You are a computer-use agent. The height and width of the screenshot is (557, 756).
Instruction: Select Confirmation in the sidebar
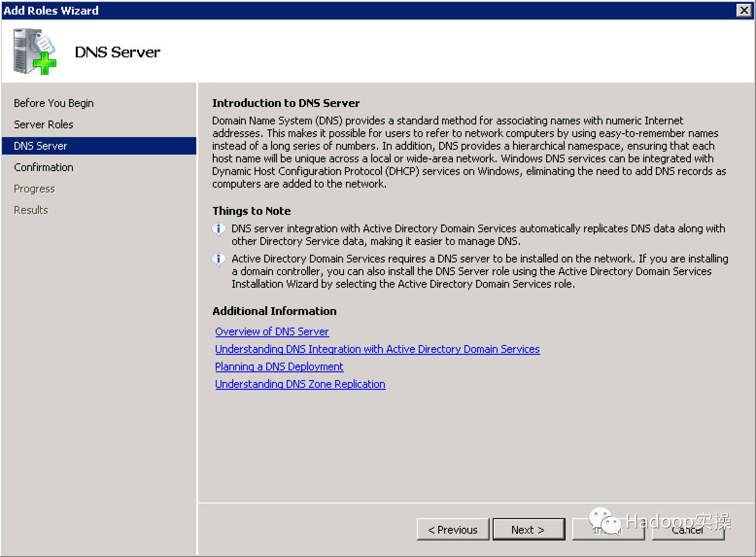[x=43, y=167]
